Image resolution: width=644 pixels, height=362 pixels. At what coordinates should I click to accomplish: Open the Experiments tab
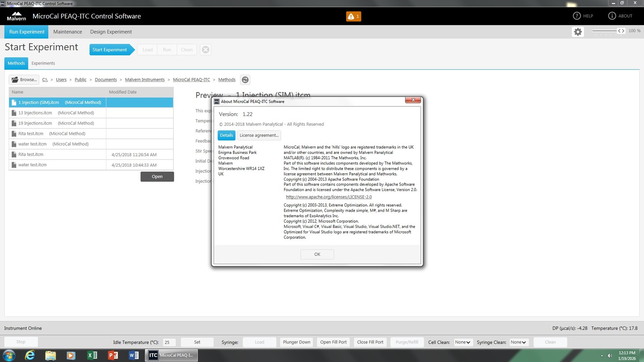43,63
